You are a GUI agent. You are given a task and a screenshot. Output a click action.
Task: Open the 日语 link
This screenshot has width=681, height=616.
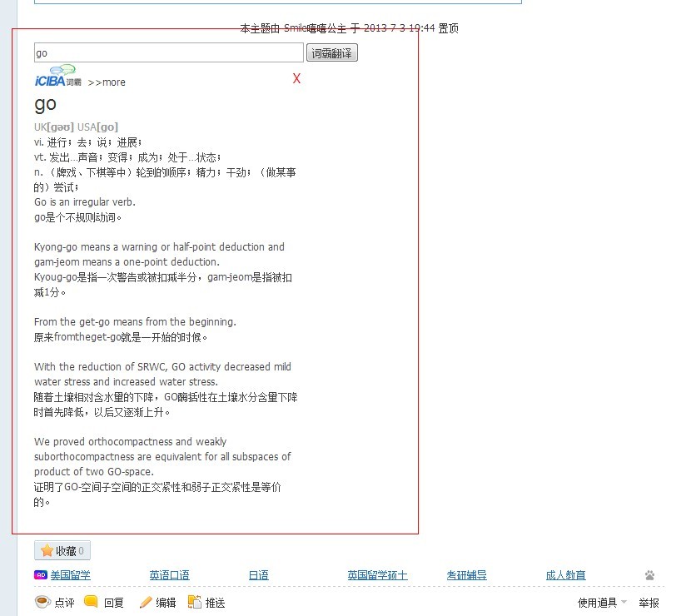pyautogui.click(x=258, y=575)
